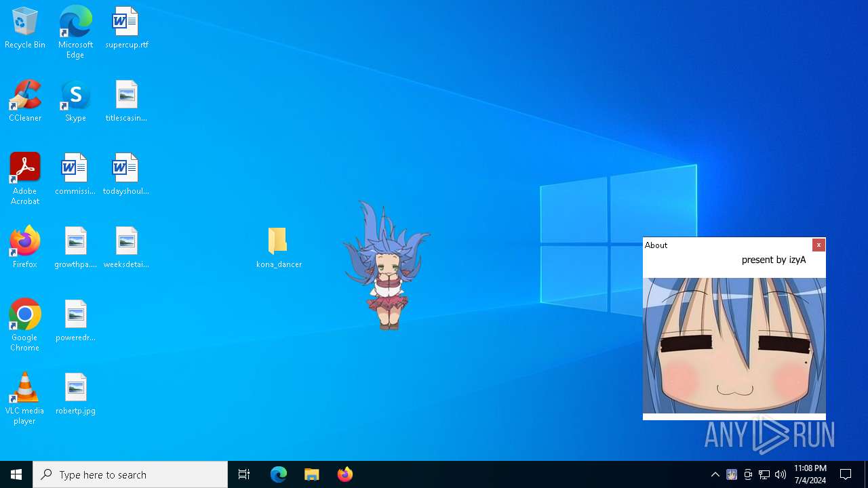Open the taskbar clock showing 11:08 PM

pyautogui.click(x=810, y=474)
